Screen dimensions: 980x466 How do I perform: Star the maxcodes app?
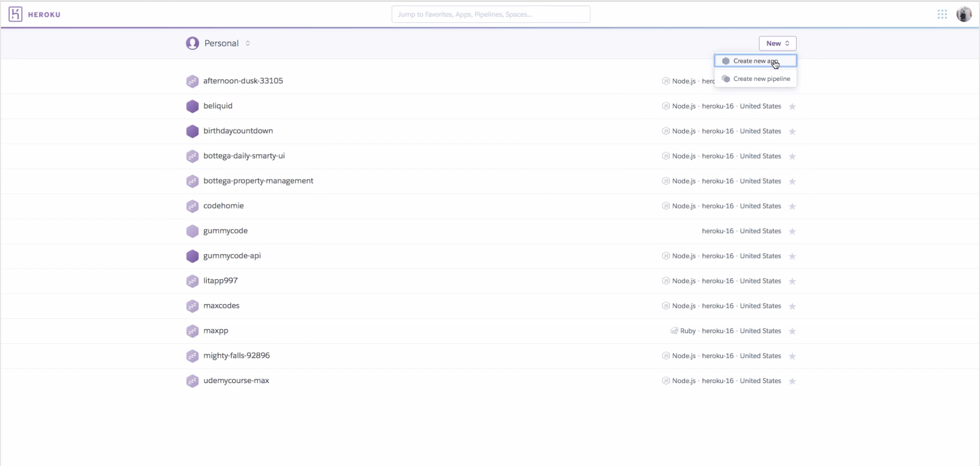792,307
